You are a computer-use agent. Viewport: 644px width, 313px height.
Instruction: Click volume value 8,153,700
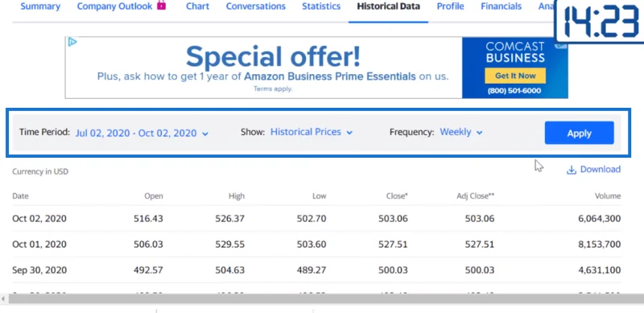(600, 245)
